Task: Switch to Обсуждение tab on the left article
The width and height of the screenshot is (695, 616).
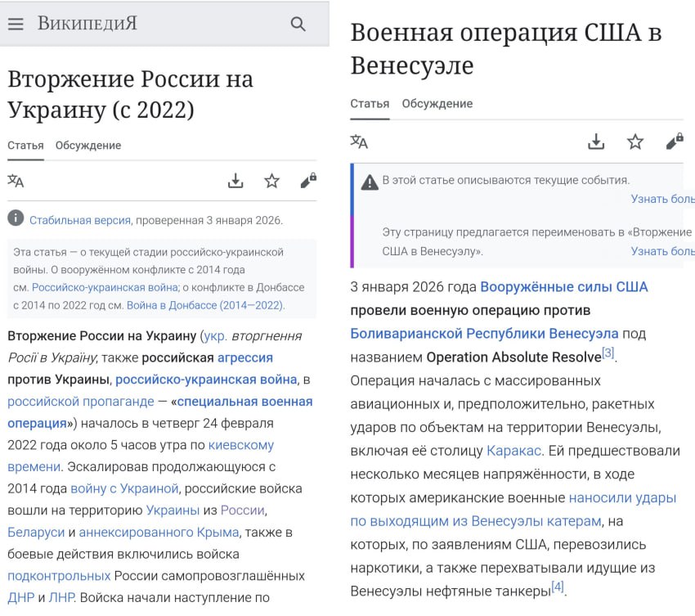Action: 88,146
